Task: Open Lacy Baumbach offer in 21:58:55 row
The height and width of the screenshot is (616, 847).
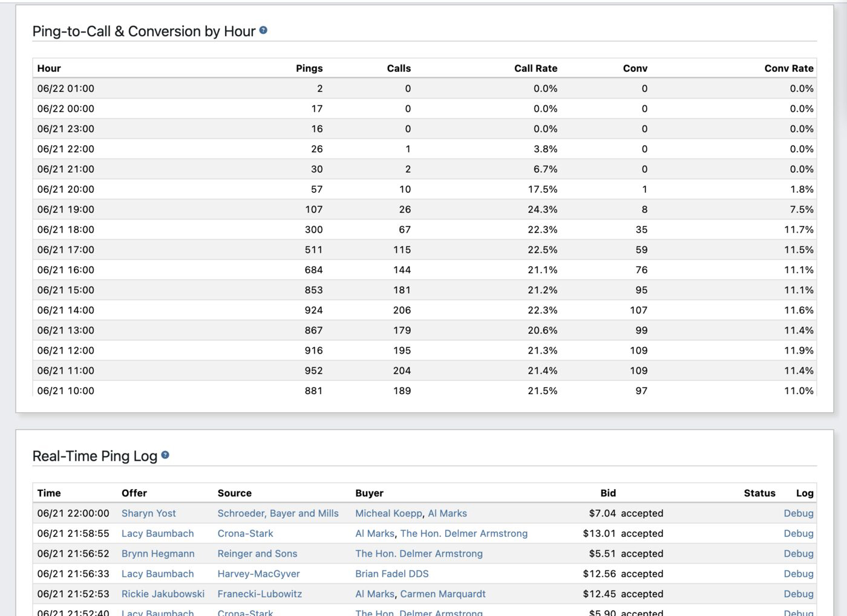Action: click(158, 533)
